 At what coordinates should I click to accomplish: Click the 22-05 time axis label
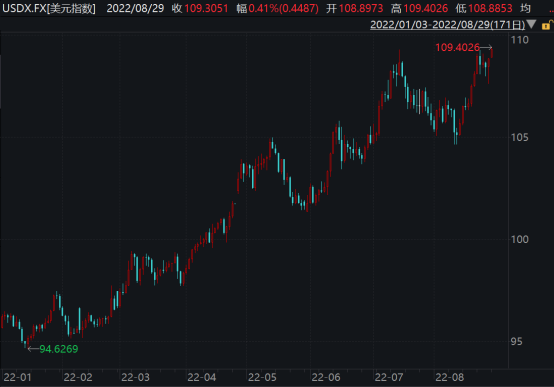tap(262, 377)
